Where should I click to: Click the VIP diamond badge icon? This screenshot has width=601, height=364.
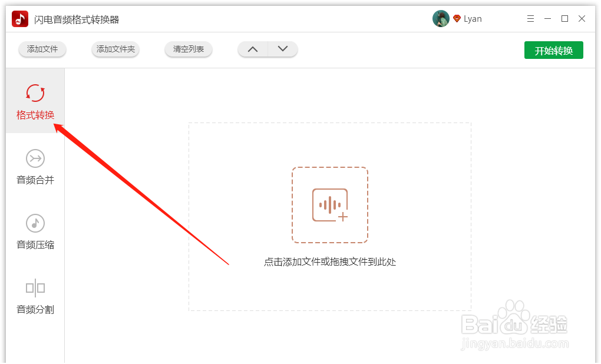(x=457, y=18)
